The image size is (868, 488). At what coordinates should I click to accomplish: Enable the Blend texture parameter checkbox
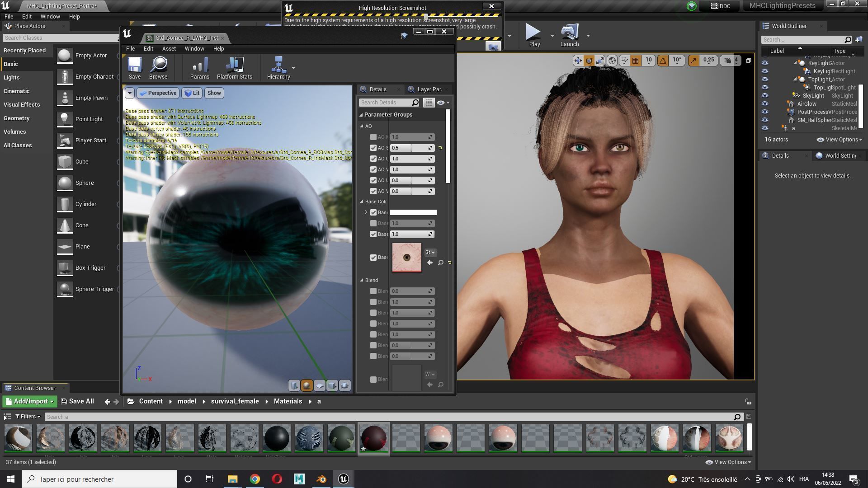(373, 380)
